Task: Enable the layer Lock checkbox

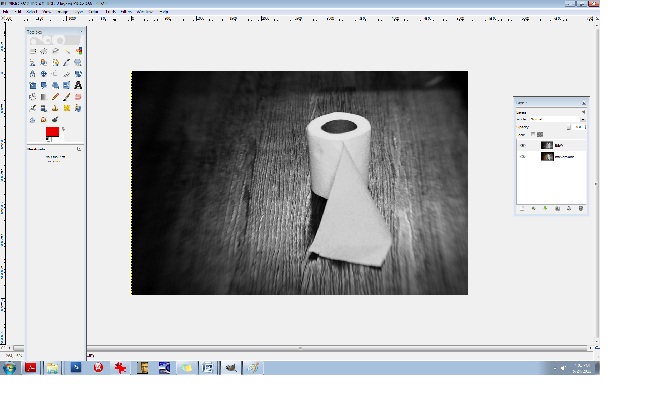Action: 532,134
